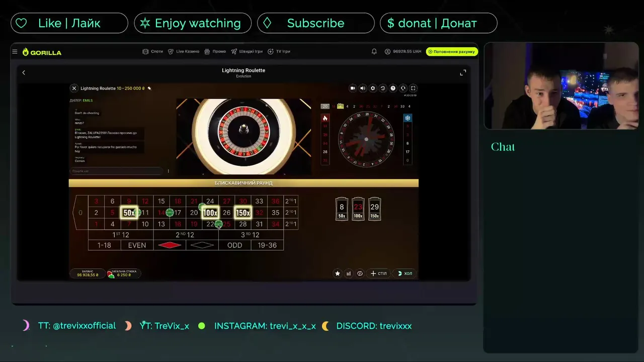Toggle the video camera icon in game toolbar
This screenshot has height=362, width=644.
353,88
